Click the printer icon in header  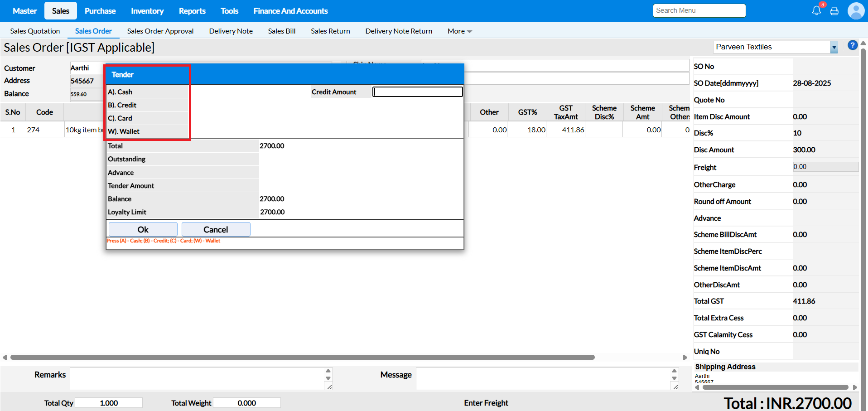tap(834, 11)
